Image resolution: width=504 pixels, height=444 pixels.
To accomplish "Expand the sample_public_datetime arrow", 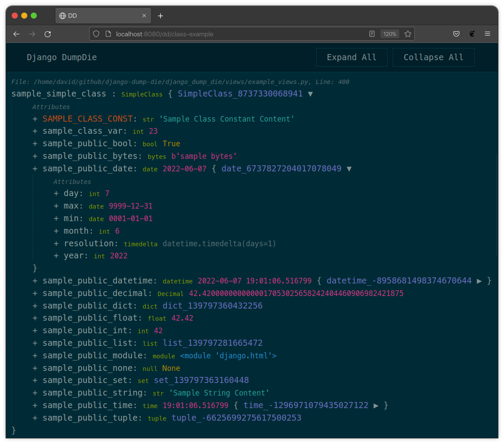I will 479,281.
